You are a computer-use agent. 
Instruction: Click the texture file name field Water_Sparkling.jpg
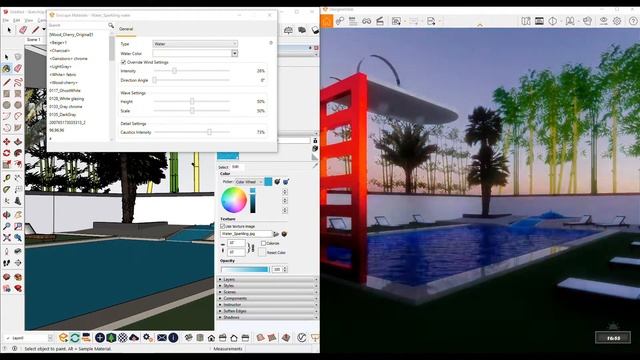click(x=246, y=234)
